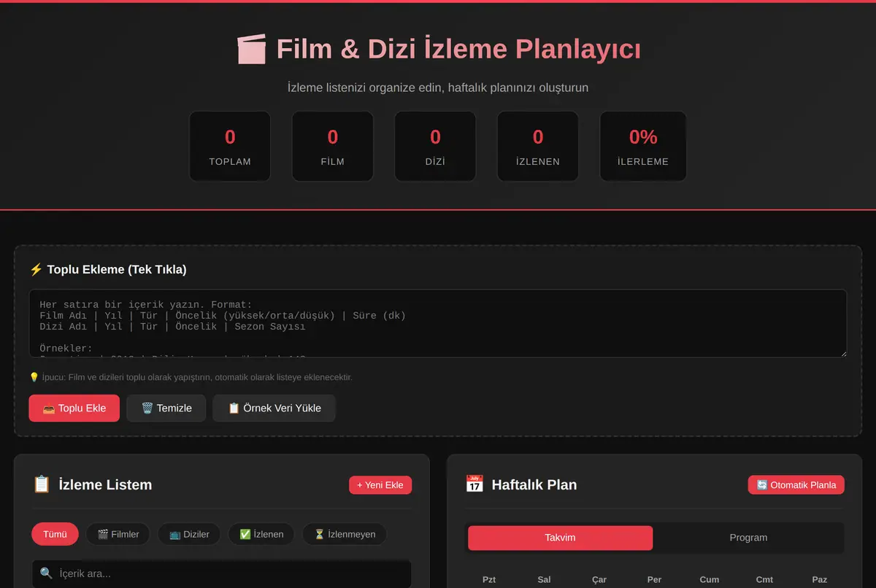
Task: Open the TOPLAM stat card
Action: [x=230, y=146]
